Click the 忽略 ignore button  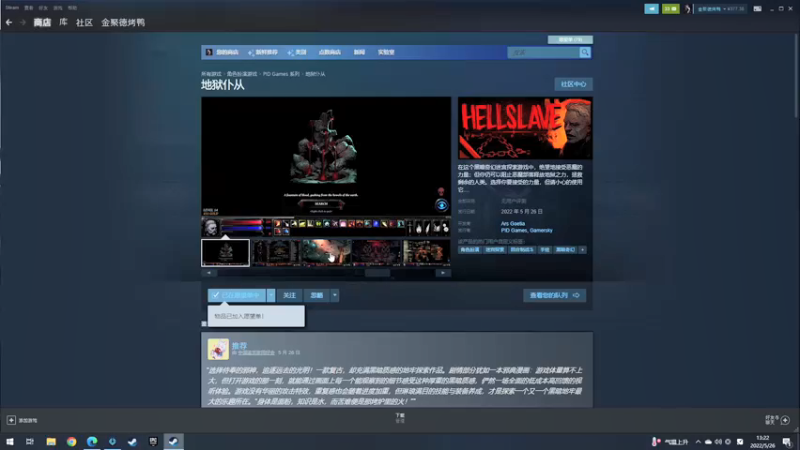click(x=317, y=295)
